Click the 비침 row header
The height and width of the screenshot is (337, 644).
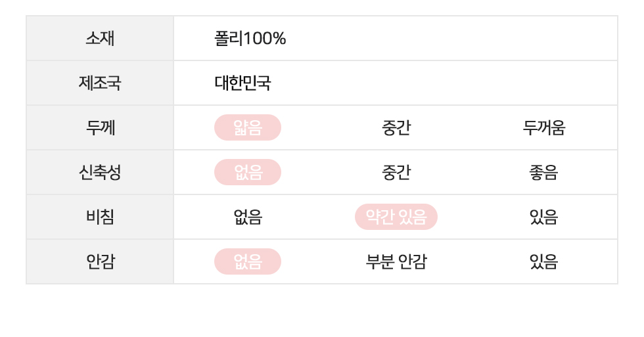(100, 217)
